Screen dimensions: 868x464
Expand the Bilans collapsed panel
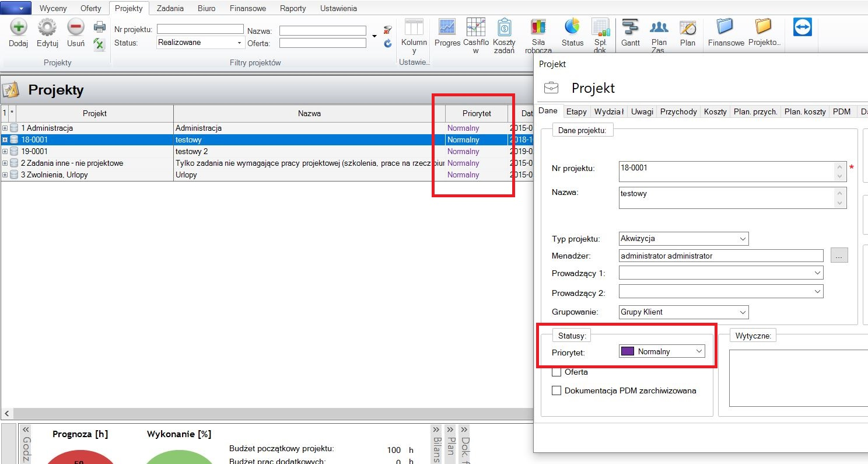pyautogui.click(x=436, y=430)
